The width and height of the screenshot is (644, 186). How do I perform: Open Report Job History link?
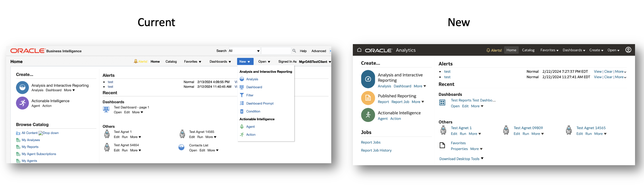click(376, 150)
